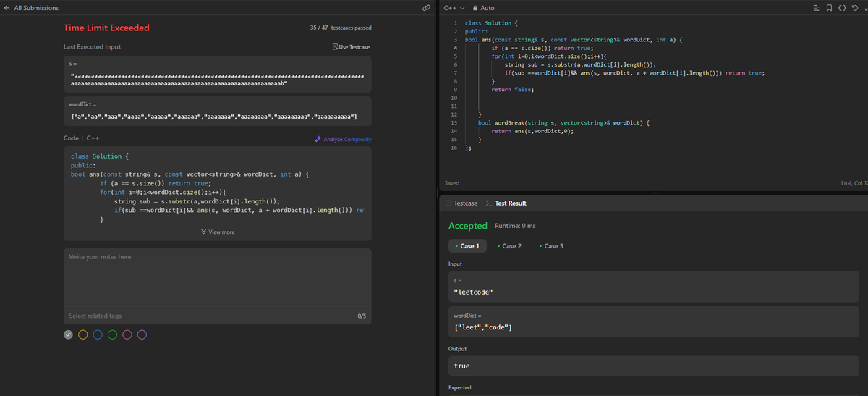Click the curly braces icon in editor

point(843,8)
